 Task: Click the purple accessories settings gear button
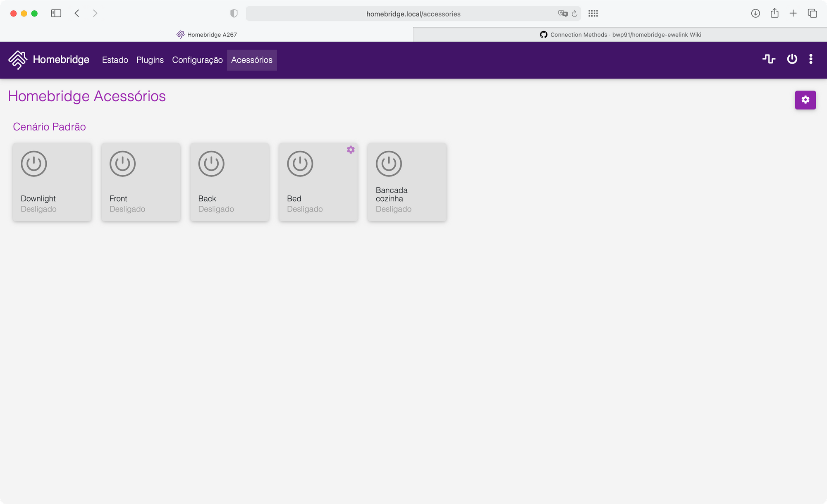click(805, 100)
